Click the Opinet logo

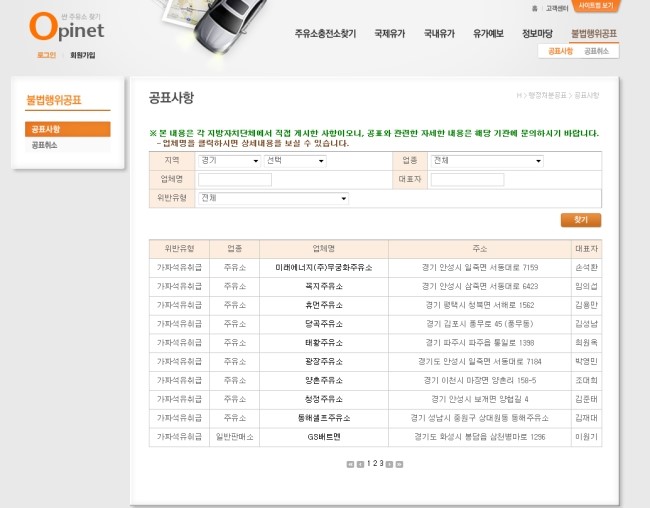click(x=67, y=27)
